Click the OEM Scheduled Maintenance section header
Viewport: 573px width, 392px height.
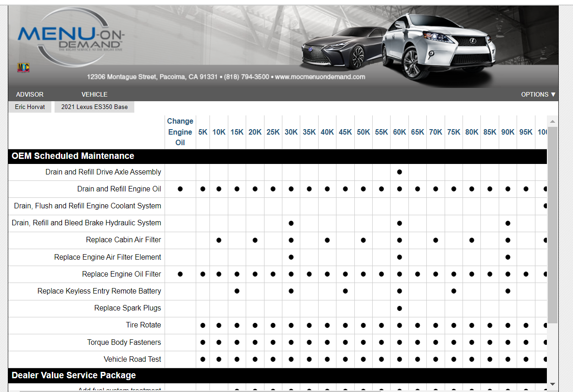click(278, 156)
